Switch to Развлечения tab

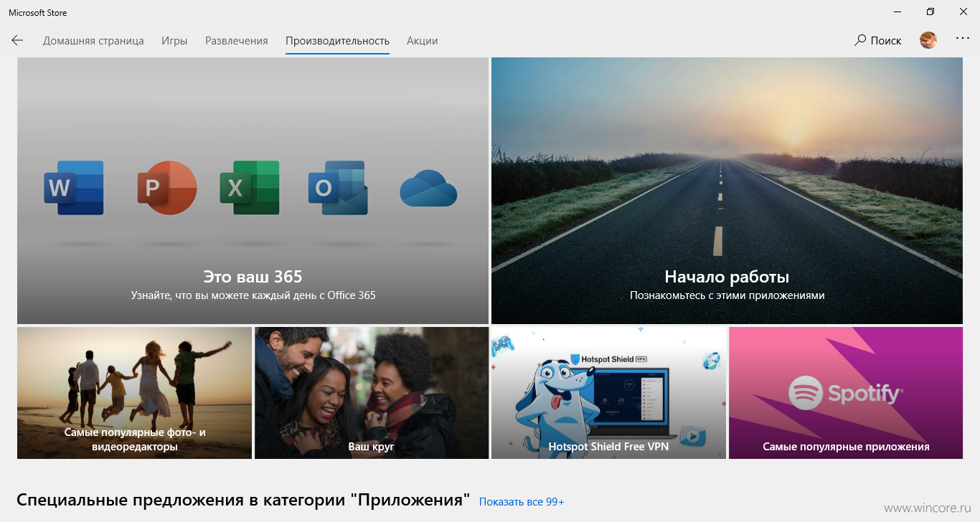237,41
